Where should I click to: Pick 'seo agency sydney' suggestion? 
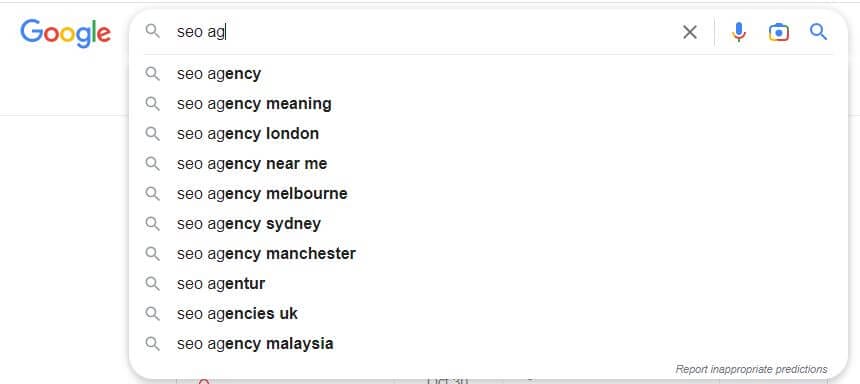coord(488,224)
